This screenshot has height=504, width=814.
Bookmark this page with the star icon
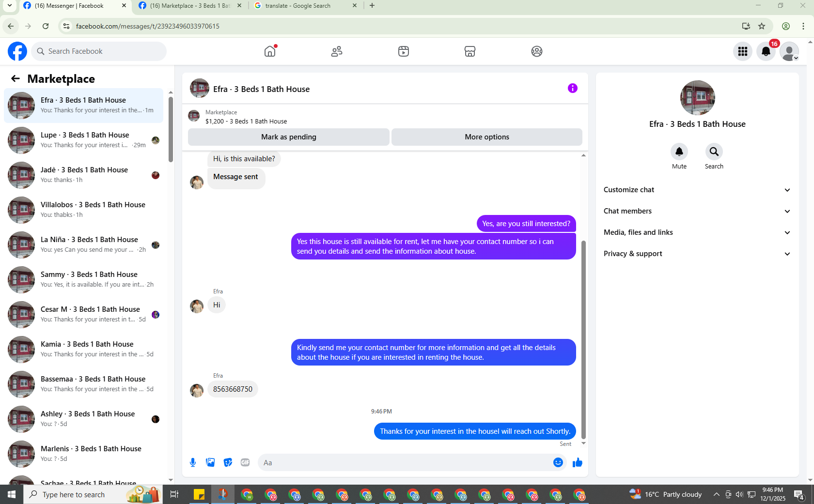click(762, 26)
